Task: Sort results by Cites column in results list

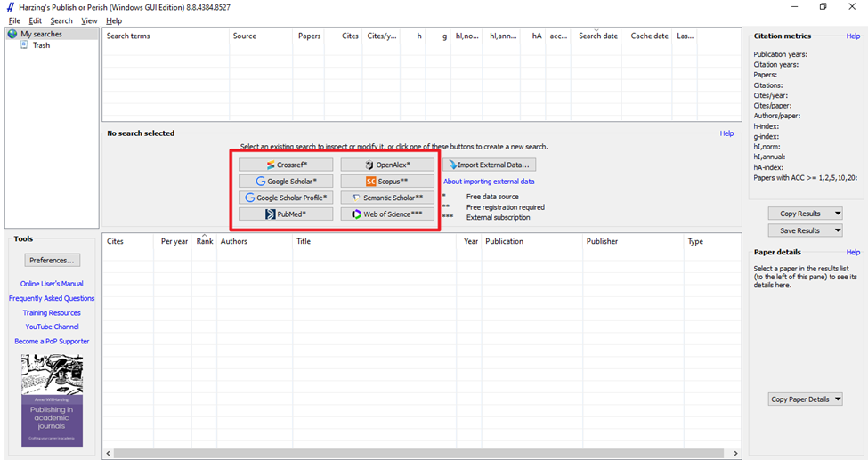Action: coord(128,241)
